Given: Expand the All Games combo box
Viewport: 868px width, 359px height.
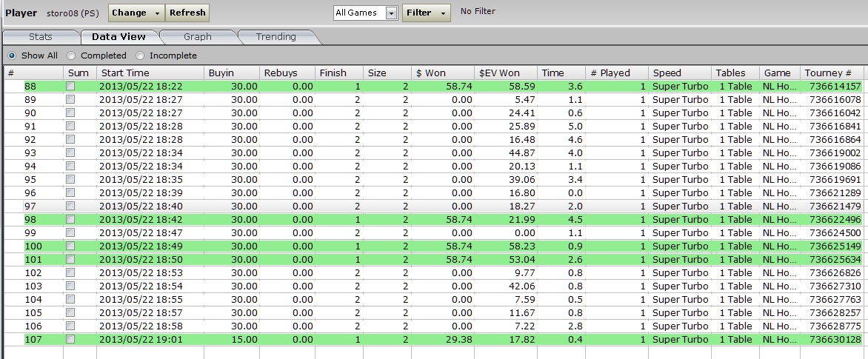Looking at the screenshot, I should pyautogui.click(x=391, y=13).
